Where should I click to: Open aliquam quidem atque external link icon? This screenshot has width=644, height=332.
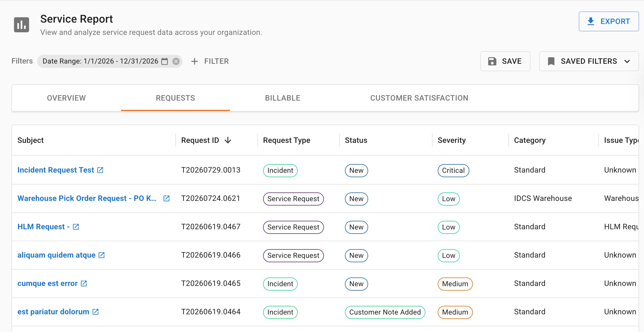pos(102,255)
